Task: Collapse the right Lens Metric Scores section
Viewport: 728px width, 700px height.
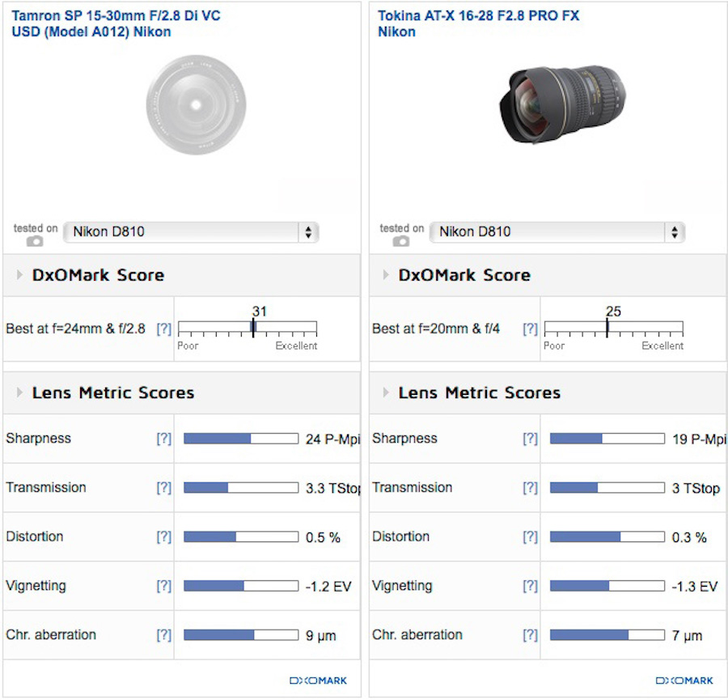Action: (x=386, y=393)
